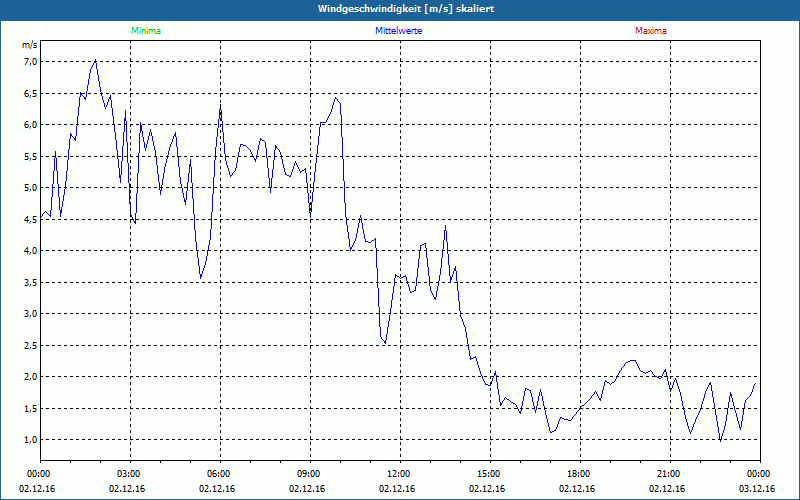Click the 1,5 y-axis value
Screen dimensions: 800x500
point(31,409)
